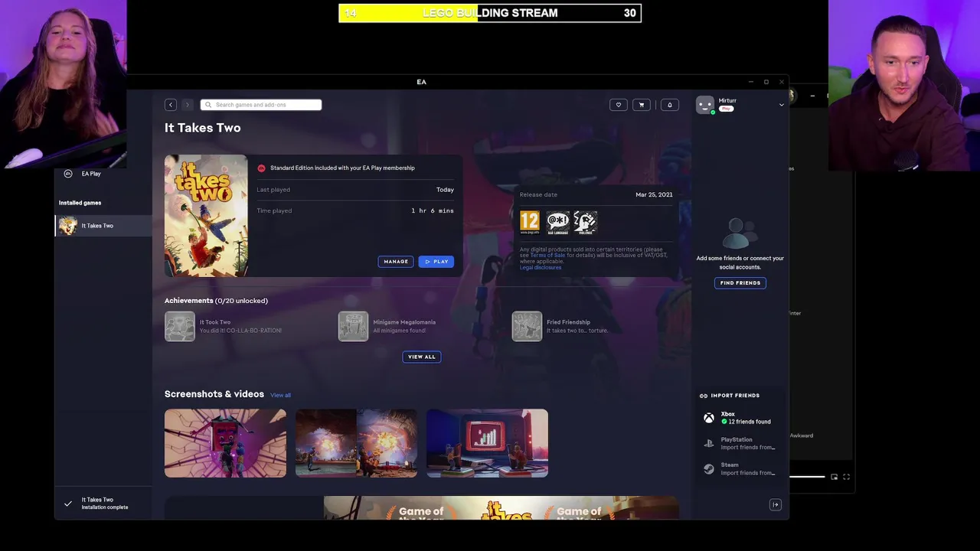Go back with the left arrow button
The width and height of the screenshot is (980, 551).
(171, 105)
